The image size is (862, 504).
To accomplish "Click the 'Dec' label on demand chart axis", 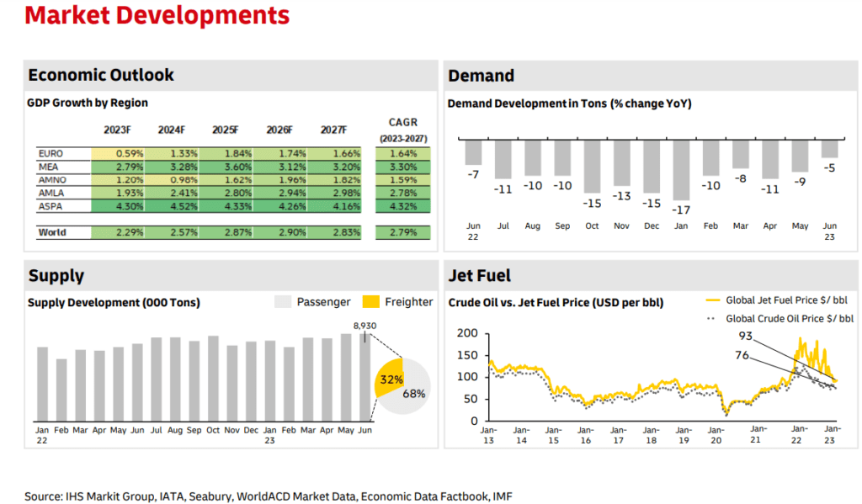I will point(652,225).
